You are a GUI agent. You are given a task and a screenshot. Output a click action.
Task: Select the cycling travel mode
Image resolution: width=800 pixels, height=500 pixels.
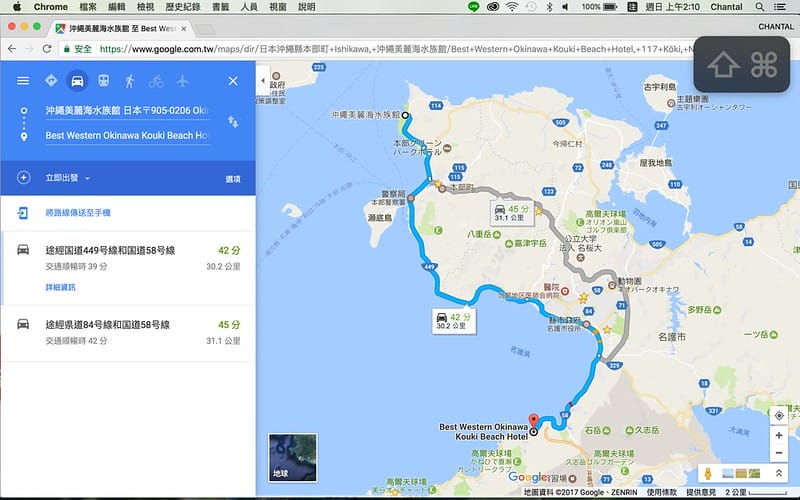(x=156, y=81)
